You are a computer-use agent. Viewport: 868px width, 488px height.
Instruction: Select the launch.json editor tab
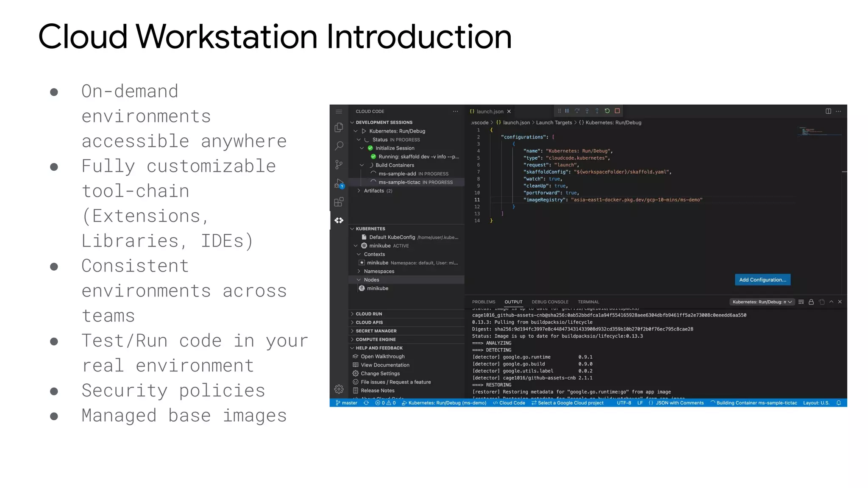[490, 111]
